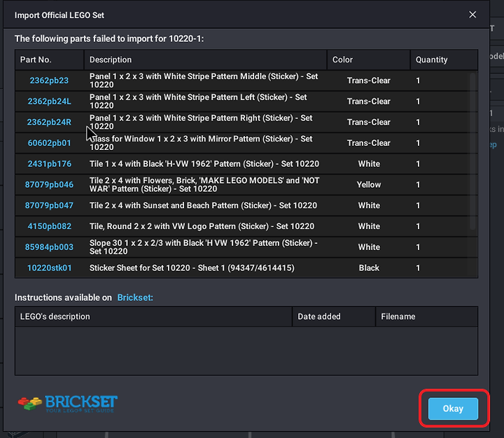Sort by Color column header
Viewport: 504px width, 438px height.
[369, 60]
